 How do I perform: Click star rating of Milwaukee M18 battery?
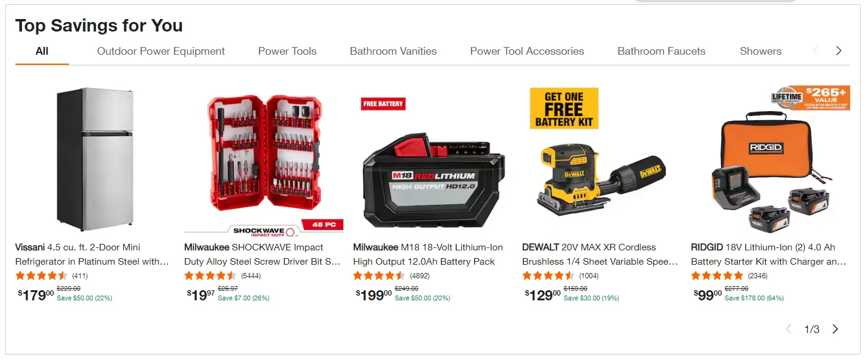pos(379,276)
